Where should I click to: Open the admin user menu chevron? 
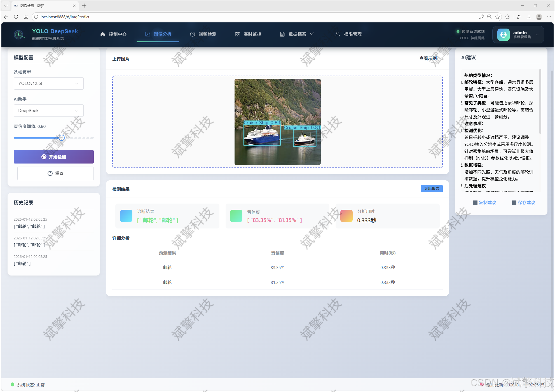[537, 35]
